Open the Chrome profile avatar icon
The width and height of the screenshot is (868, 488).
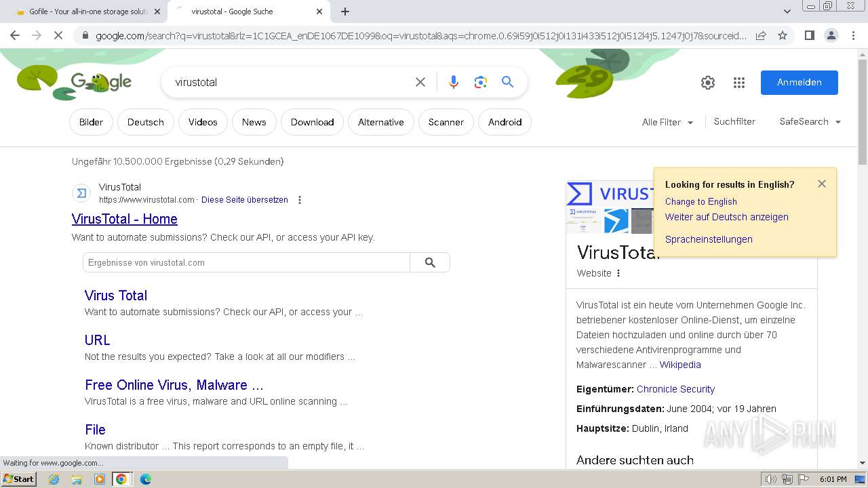[831, 35]
